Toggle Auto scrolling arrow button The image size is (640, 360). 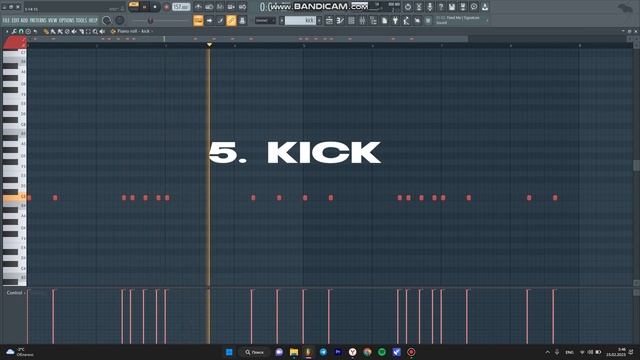point(209,20)
